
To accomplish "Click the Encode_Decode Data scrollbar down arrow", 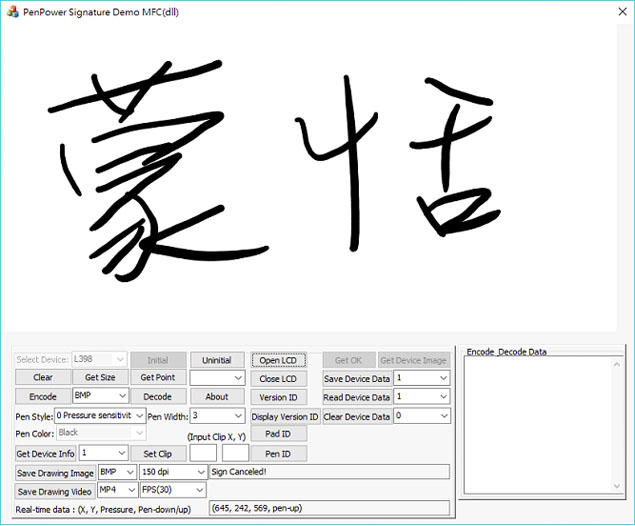I will click(616, 485).
